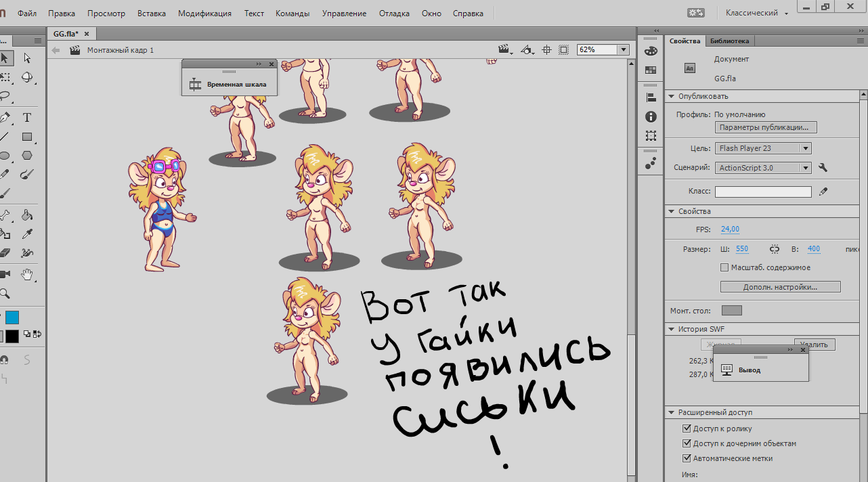Open the Color palette panel icon

pos(651,51)
